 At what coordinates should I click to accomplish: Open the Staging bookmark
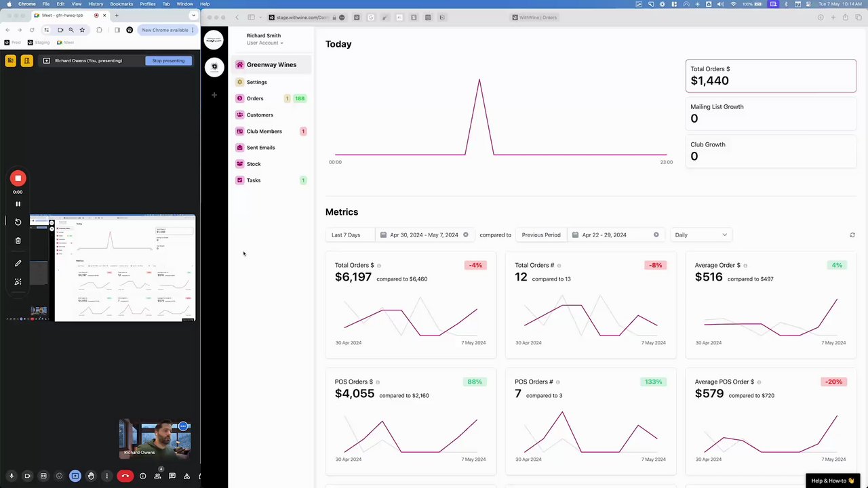coord(39,42)
